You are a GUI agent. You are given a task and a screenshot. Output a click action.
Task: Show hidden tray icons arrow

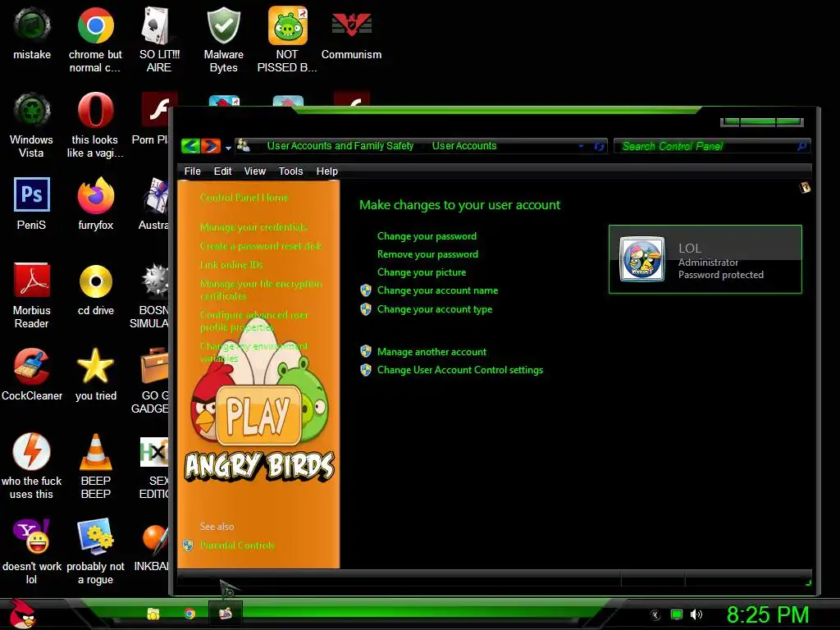coord(655,615)
